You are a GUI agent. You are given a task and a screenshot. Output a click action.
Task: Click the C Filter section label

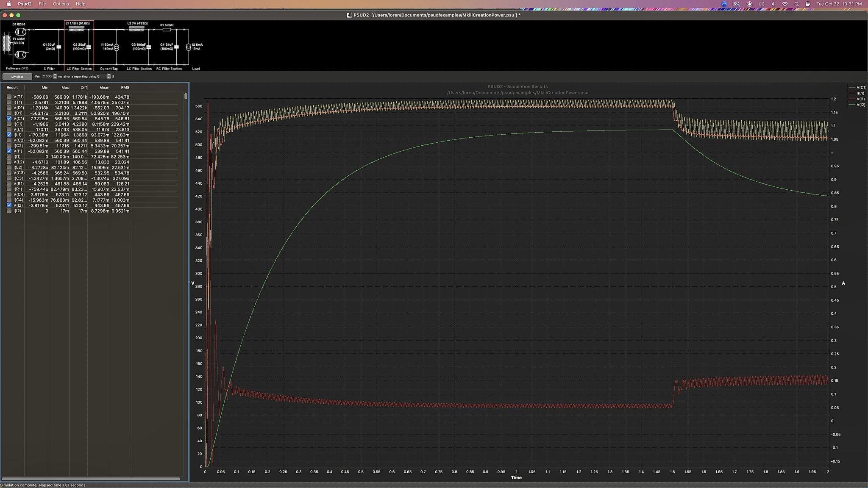tap(49, 69)
